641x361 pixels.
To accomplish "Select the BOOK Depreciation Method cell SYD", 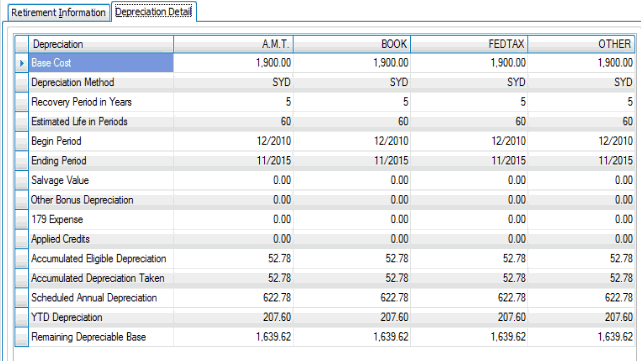I will (x=352, y=83).
